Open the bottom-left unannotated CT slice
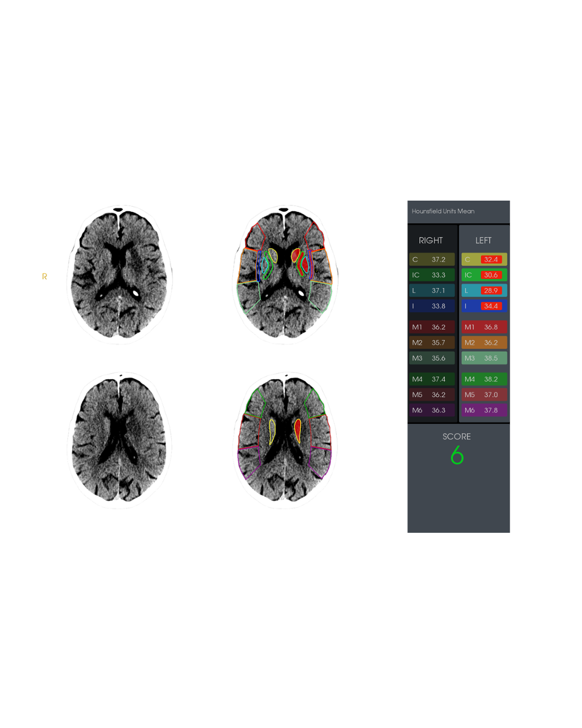The image size is (582, 728). (120, 441)
